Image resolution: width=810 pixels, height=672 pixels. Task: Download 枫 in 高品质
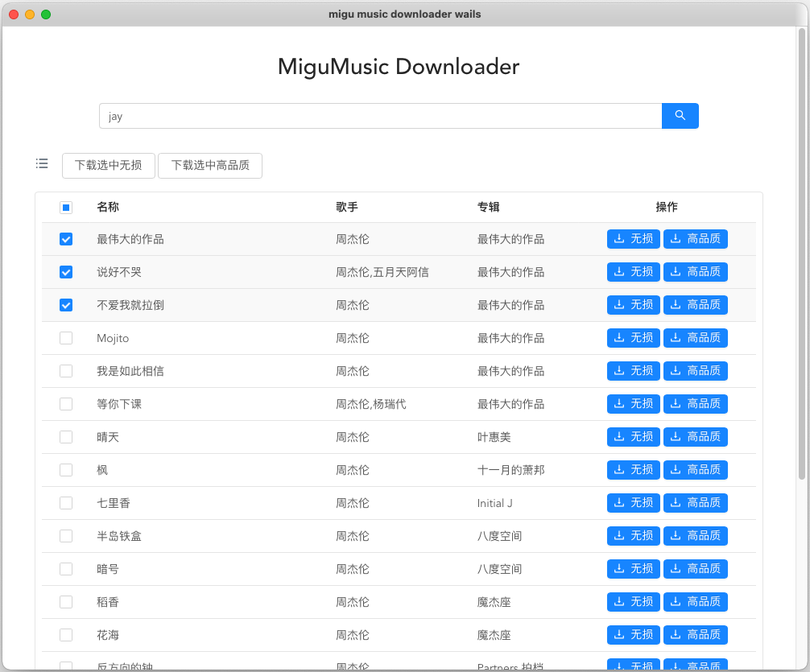pyautogui.click(x=696, y=470)
